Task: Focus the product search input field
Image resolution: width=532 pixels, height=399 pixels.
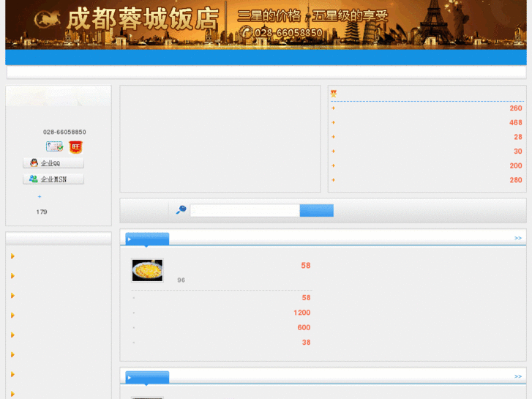Action: click(245, 211)
